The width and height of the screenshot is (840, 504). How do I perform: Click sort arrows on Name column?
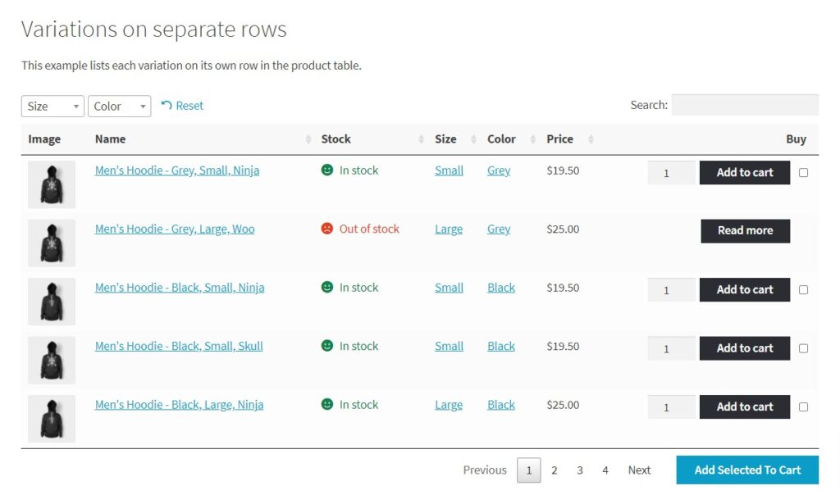click(x=308, y=139)
